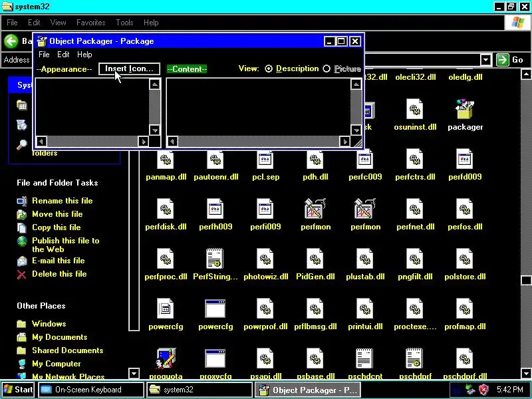
Task: Select the pdh.dll file icon
Action: [315, 159]
